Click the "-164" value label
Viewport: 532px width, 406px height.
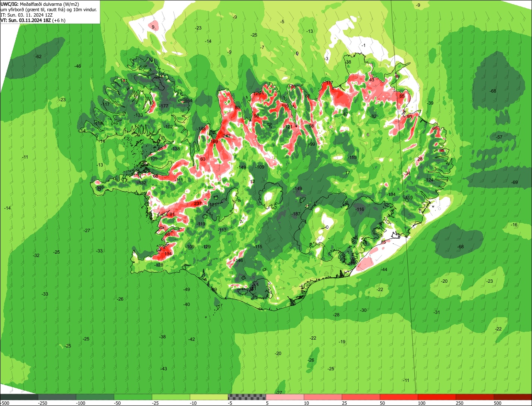click(188, 101)
